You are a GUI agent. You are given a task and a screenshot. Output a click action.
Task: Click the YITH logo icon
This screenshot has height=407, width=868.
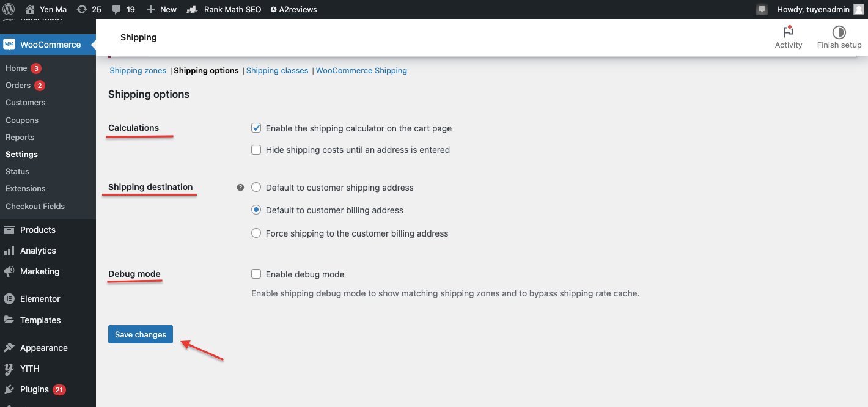(9, 369)
